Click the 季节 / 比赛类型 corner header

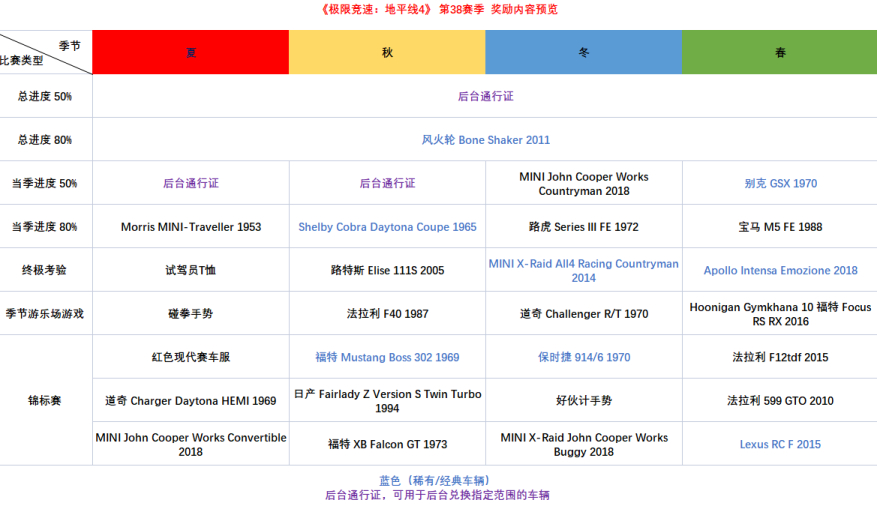click(x=46, y=52)
